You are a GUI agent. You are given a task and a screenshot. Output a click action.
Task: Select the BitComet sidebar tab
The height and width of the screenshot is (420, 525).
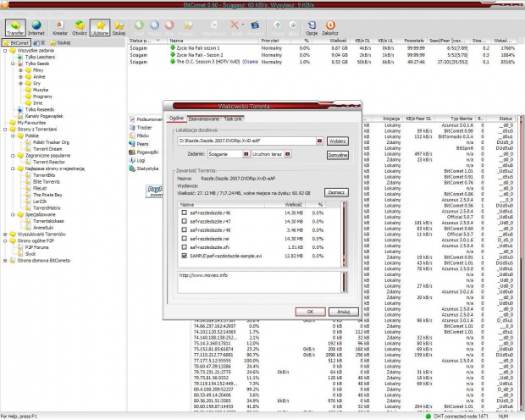point(16,43)
